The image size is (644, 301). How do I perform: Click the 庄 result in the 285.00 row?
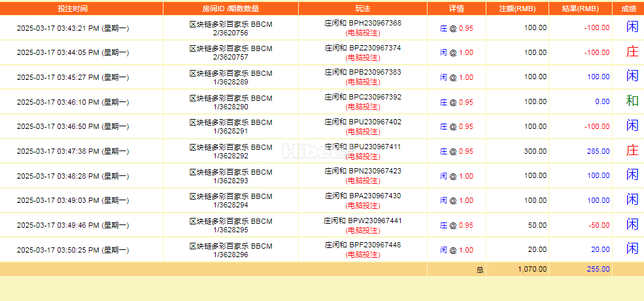632,151
